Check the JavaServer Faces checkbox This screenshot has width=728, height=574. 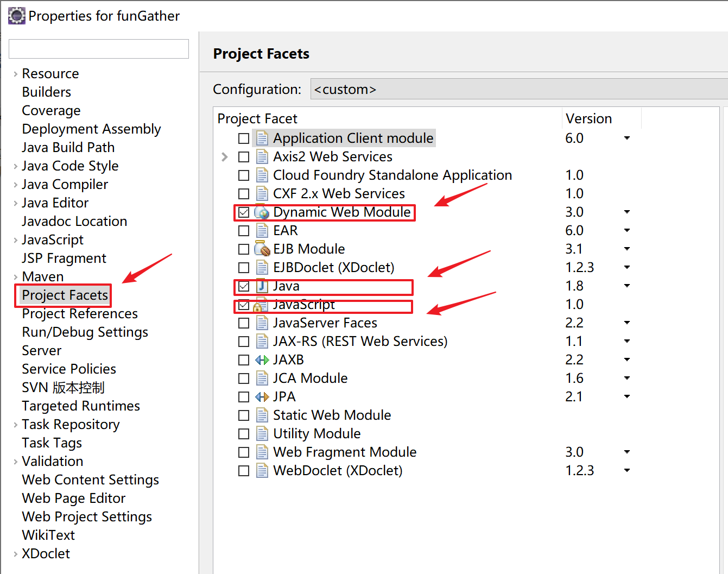pyautogui.click(x=244, y=323)
